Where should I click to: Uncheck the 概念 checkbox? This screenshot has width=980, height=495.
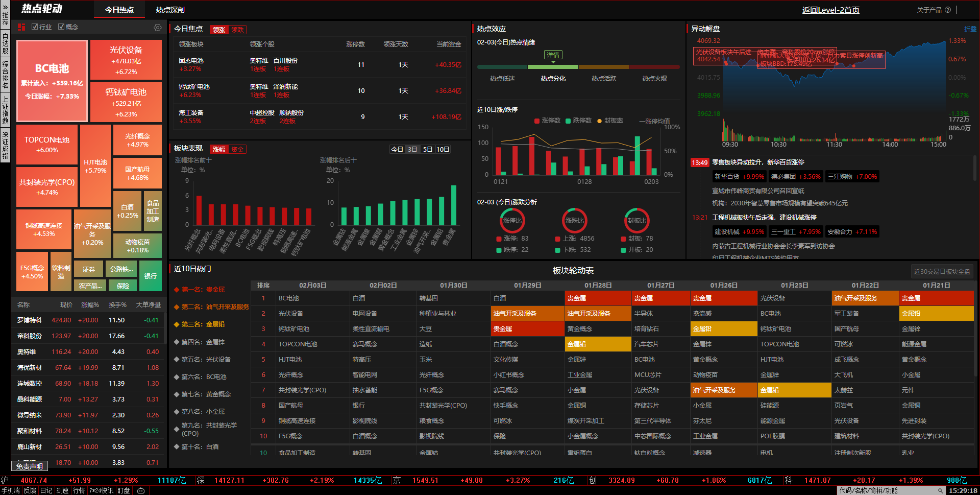[x=61, y=27]
